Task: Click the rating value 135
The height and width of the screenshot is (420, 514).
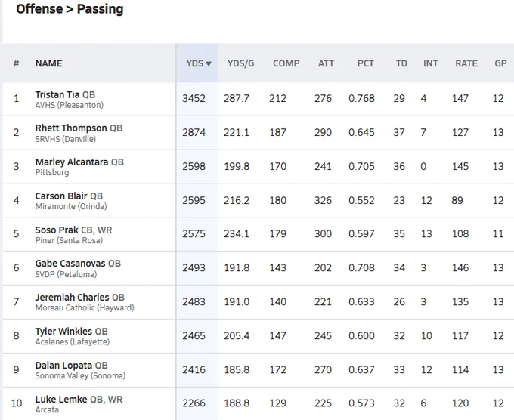Action: point(460,301)
